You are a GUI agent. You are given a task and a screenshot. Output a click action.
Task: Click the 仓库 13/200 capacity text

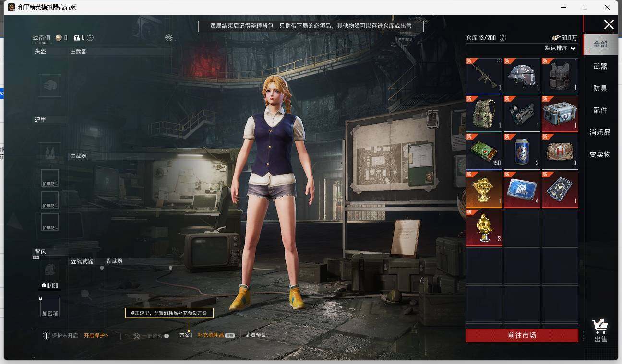tap(481, 37)
